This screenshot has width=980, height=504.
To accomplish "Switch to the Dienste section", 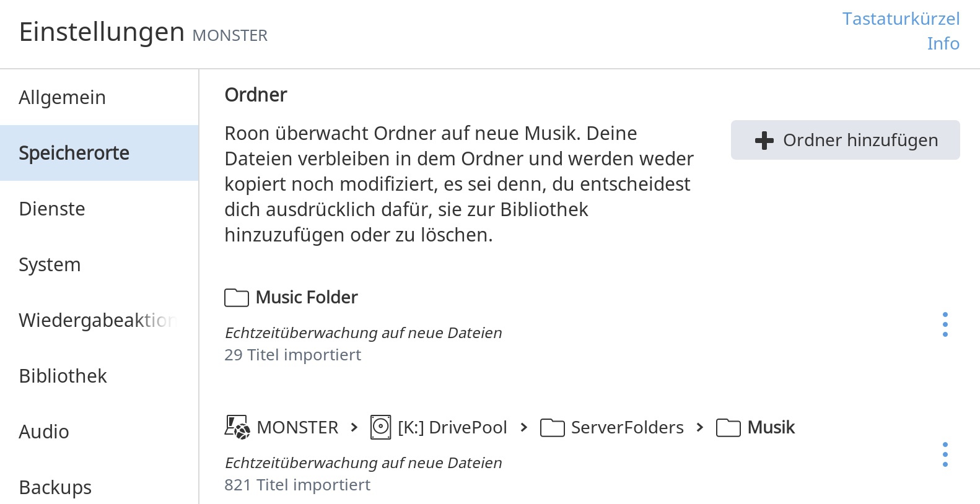I will coord(52,209).
